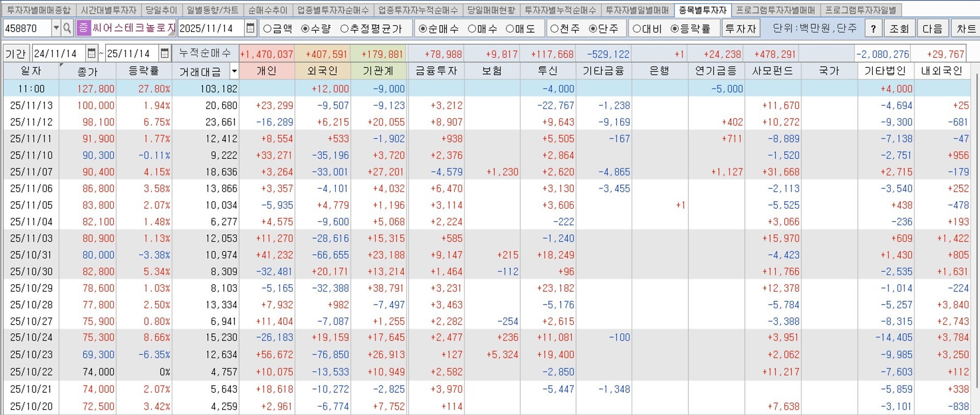
Task: Open the 차트 chart button
Action: [966, 29]
